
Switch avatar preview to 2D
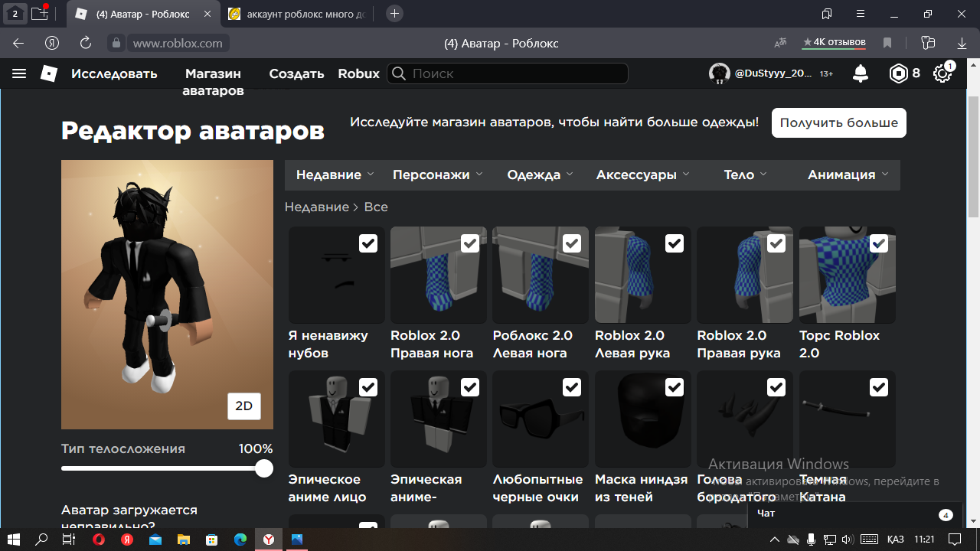[x=243, y=406]
